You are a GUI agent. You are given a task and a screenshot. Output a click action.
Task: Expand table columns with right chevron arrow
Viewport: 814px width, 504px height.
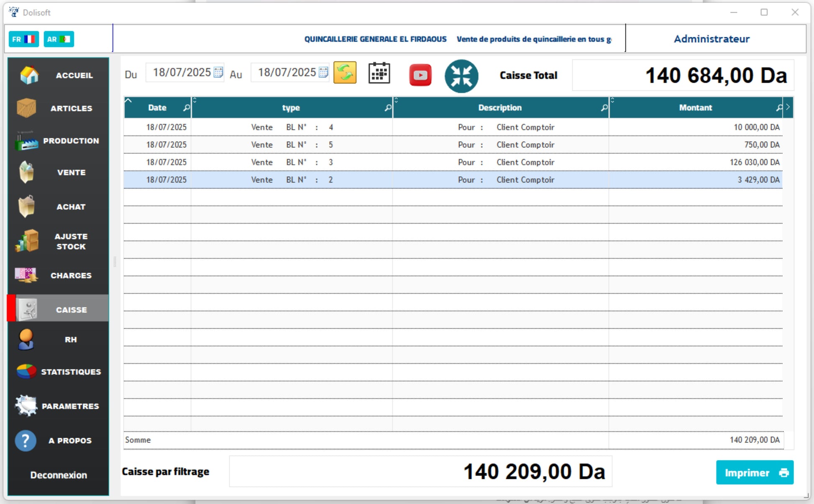788,107
